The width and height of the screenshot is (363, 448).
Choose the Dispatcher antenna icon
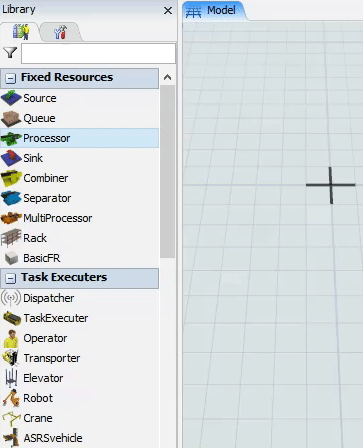pyautogui.click(x=11, y=298)
